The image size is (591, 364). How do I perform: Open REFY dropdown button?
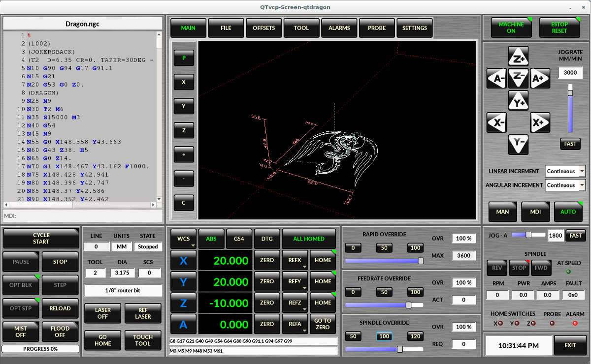[295, 282]
